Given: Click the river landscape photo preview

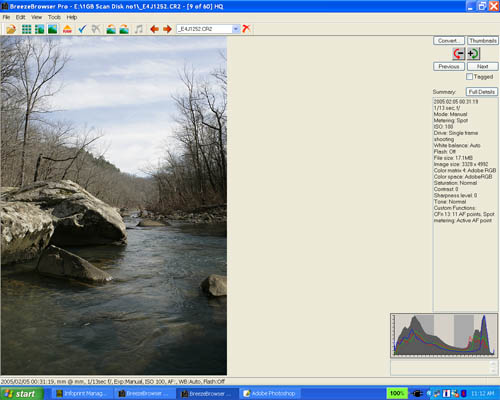Looking at the screenshot, I should pos(114,205).
